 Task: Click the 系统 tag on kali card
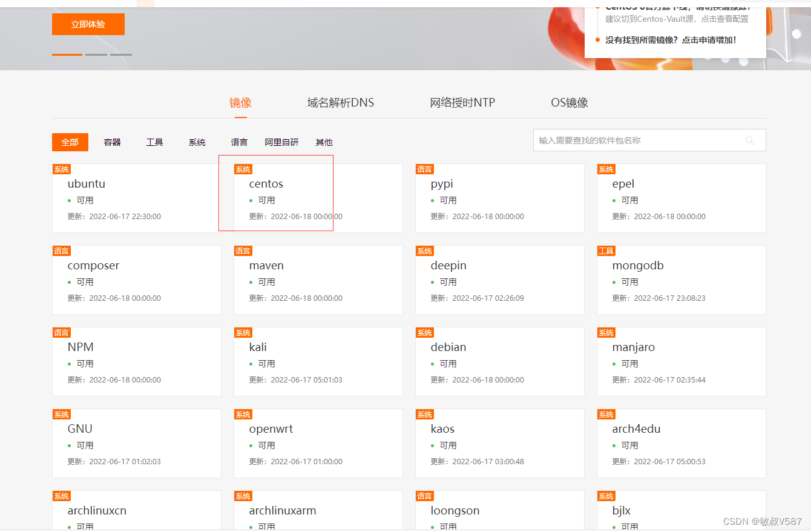click(x=243, y=333)
